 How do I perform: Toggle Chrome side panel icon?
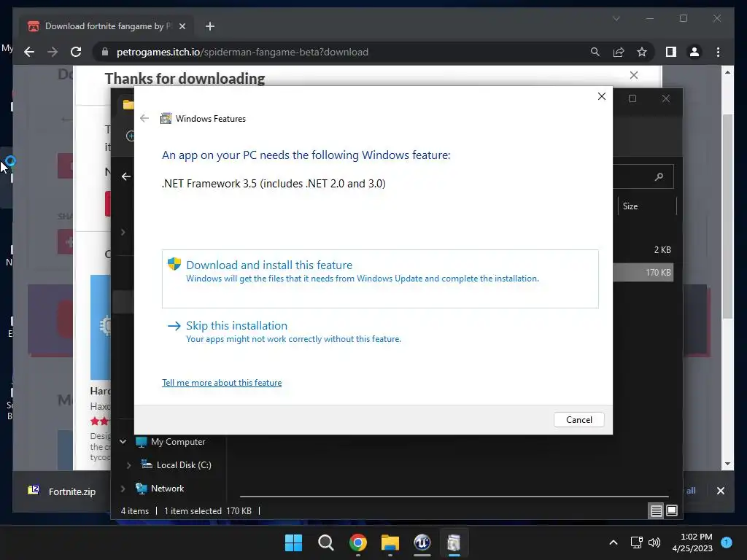point(671,52)
